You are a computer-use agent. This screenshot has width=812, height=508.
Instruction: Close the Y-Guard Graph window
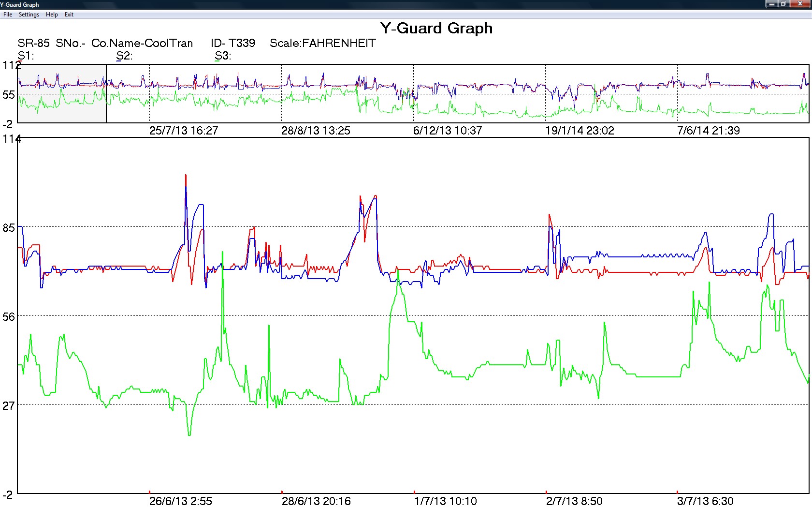click(x=800, y=4)
